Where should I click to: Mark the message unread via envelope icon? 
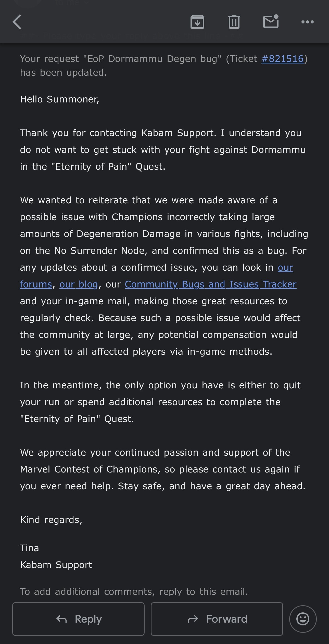271,21
